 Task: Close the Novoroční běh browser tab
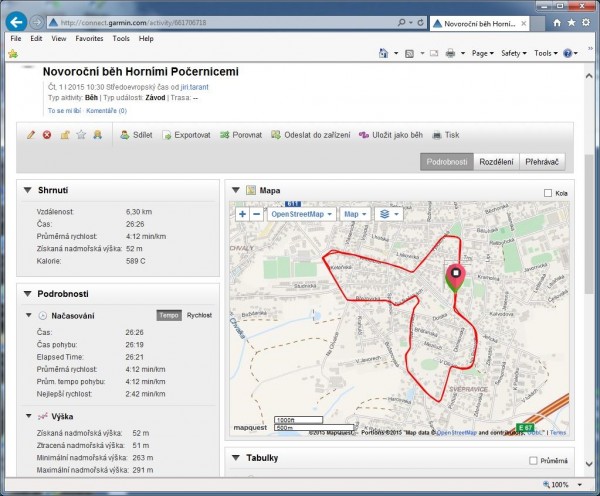[523, 24]
